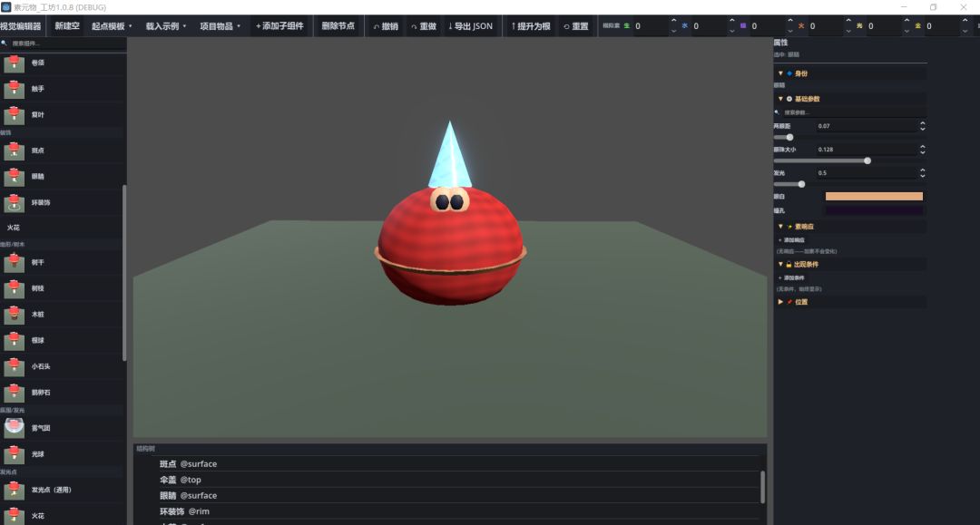Choose the 环装饰 component icon
This screenshot has width=980, height=525.
(14, 203)
